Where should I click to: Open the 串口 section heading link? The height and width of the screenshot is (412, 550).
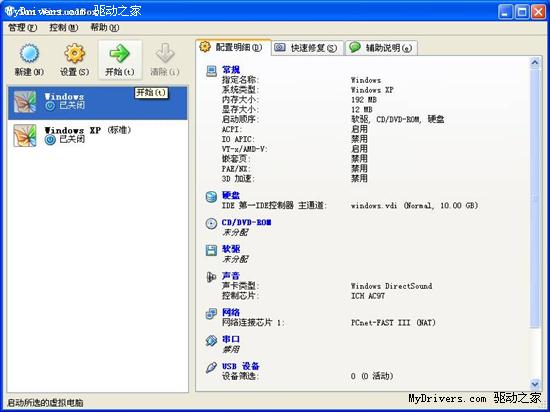(x=231, y=339)
